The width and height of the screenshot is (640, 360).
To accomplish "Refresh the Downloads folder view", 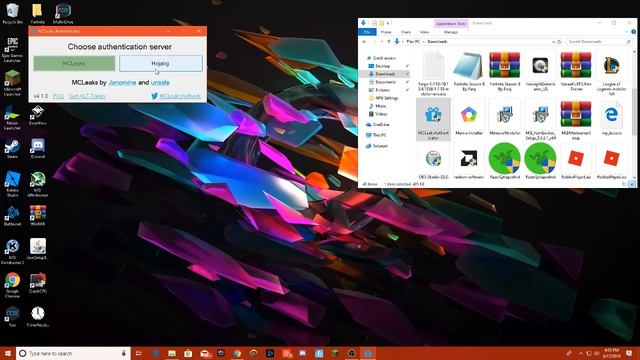I will coord(560,42).
